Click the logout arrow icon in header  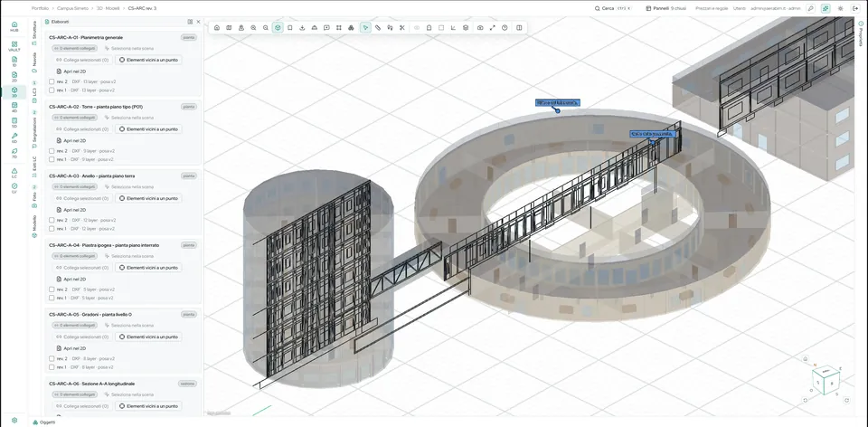tap(856, 8)
